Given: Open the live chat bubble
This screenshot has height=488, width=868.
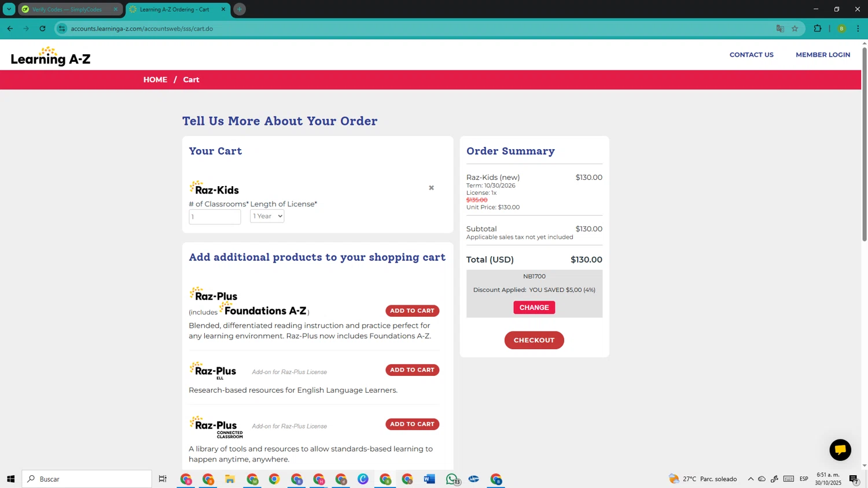Looking at the screenshot, I should (x=840, y=450).
